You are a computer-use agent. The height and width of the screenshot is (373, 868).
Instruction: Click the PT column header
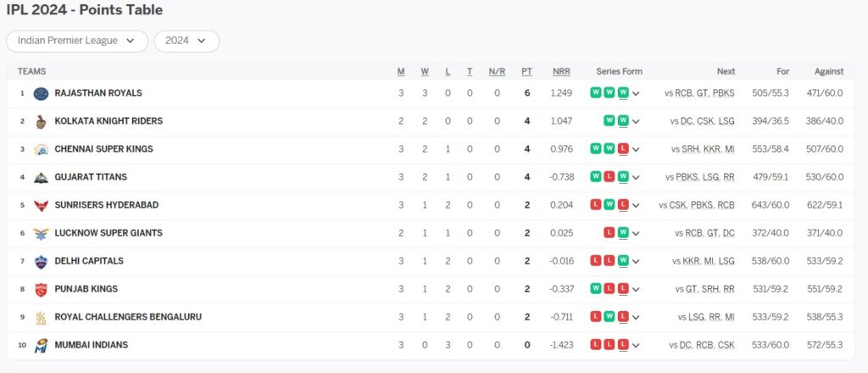tap(527, 71)
